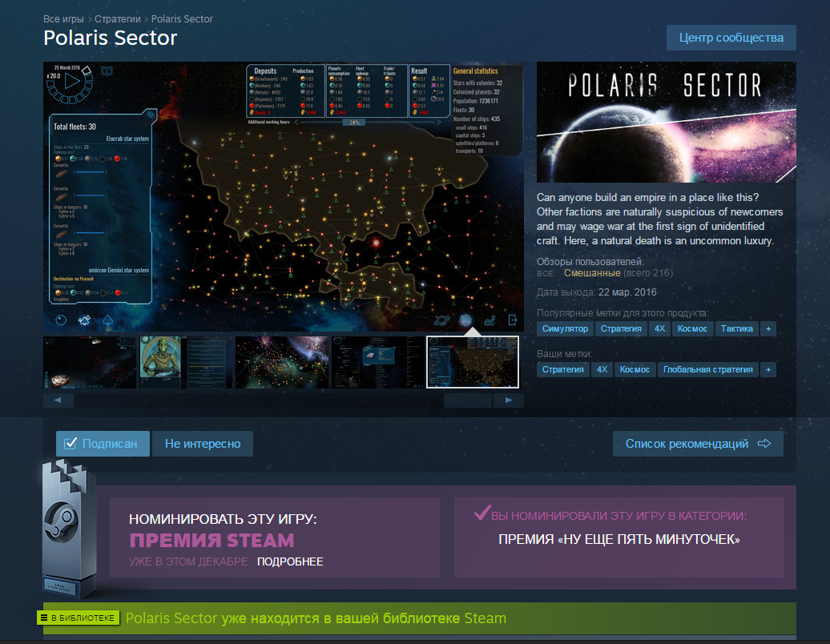Click the Polaris Sector header capsule image
Viewport: 830px width, 644px height.
coord(667,123)
